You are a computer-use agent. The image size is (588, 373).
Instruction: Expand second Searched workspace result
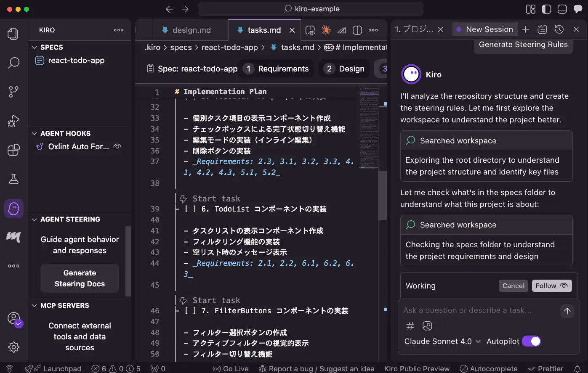[486, 225]
